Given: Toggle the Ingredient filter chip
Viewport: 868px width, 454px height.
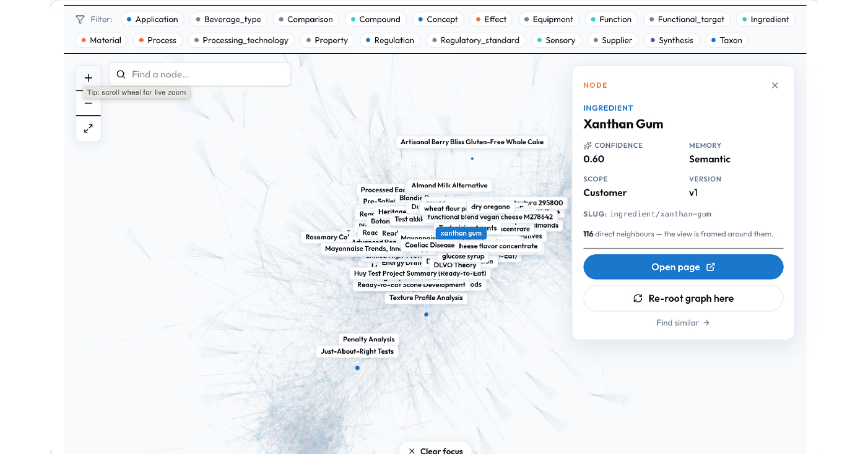Looking at the screenshot, I should pos(765,20).
